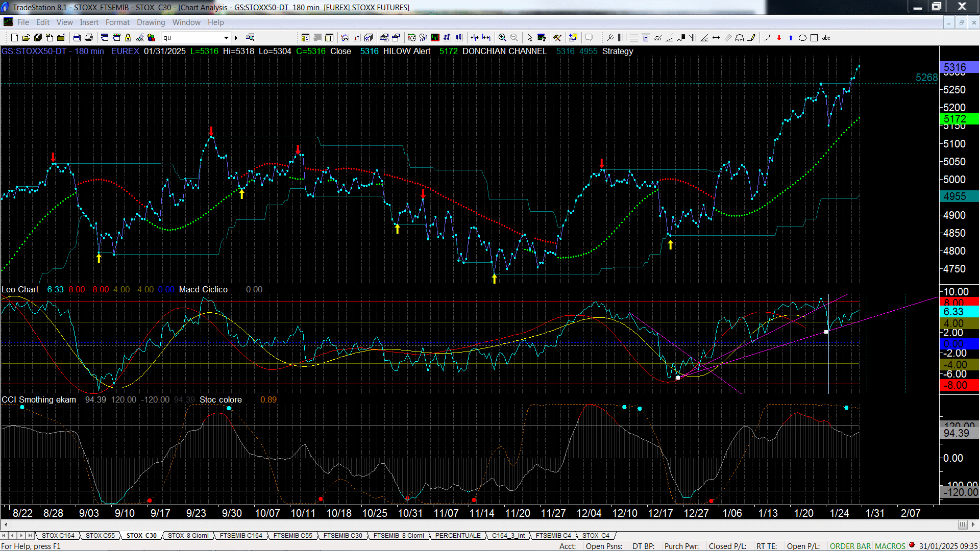The image size is (980, 551).
Task: Click the green 5172 price axis label
Action: pyautogui.click(x=959, y=119)
